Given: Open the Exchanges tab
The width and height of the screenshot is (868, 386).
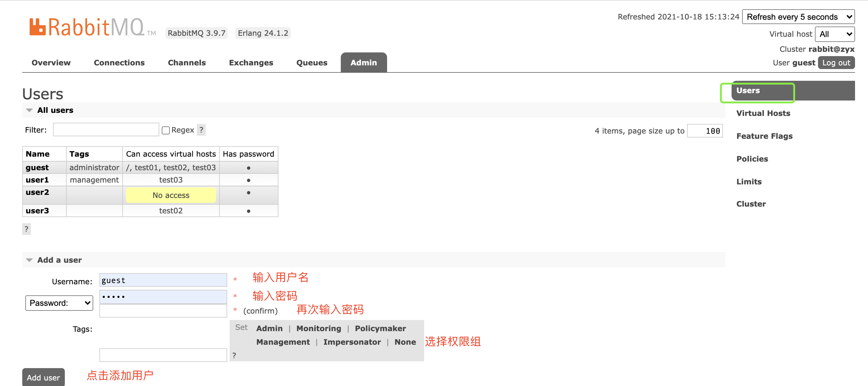Looking at the screenshot, I should [251, 63].
